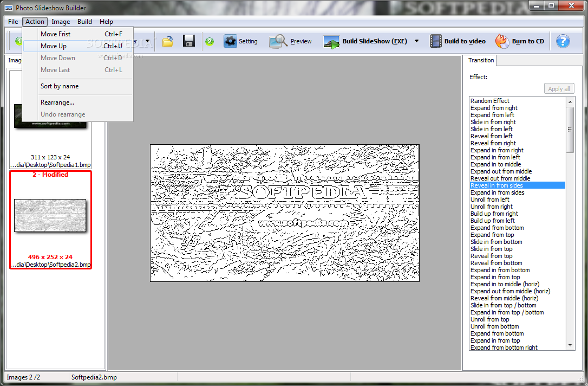Select Slide in from top / bottom effect
The height and width of the screenshot is (386, 588).
pos(517,305)
